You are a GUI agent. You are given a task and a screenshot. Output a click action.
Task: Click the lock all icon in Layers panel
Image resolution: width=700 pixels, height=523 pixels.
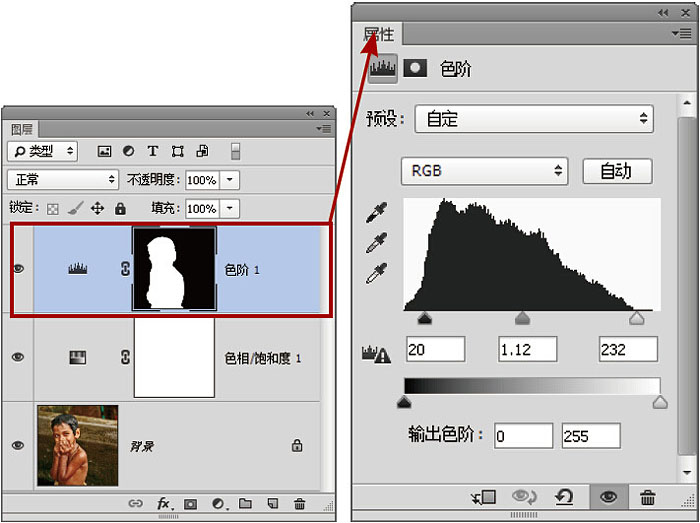(x=120, y=209)
